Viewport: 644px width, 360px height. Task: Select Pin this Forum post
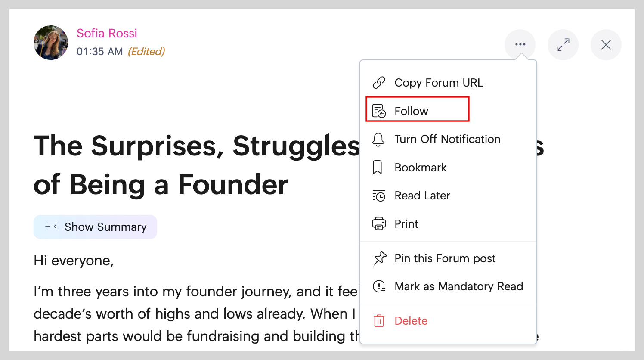tap(445, 258)
